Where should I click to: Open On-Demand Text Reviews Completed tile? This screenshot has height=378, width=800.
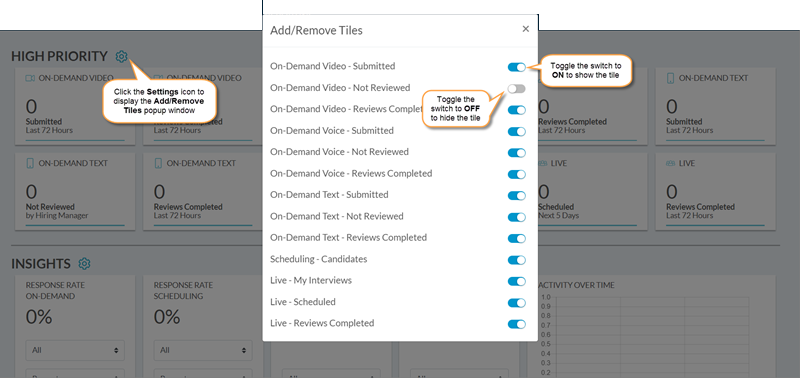point(203,191)
